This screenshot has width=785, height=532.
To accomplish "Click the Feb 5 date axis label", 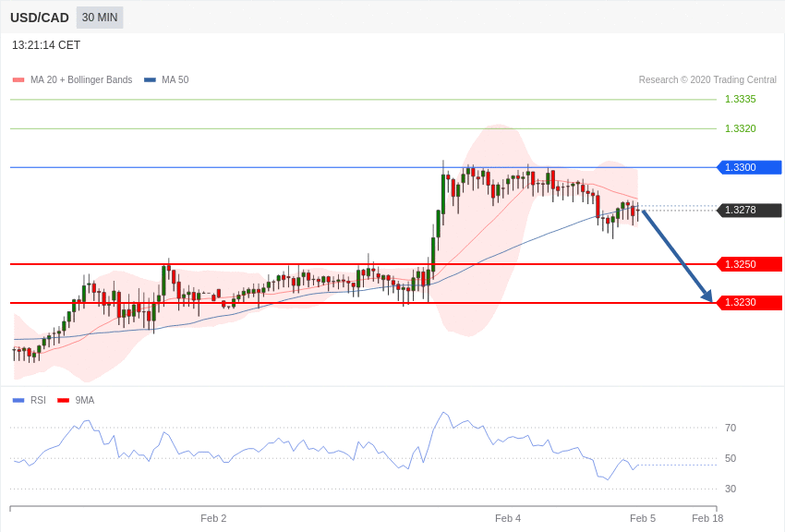I will click(643, 518).
